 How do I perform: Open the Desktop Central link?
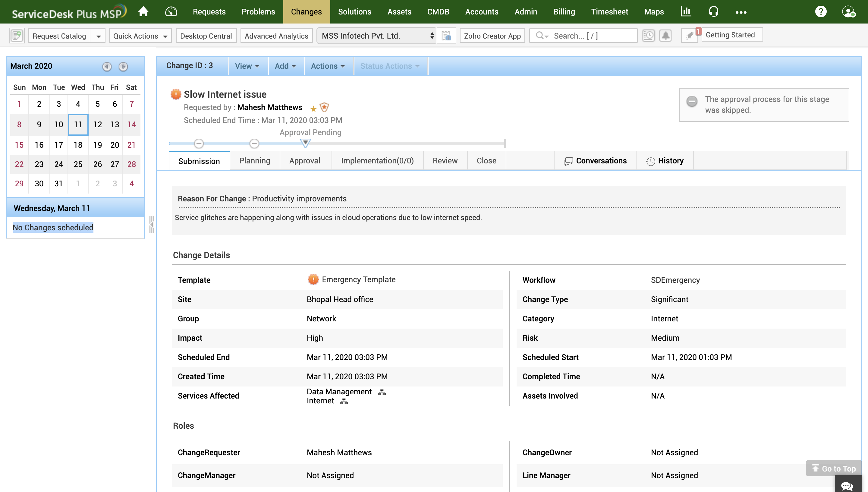point(206,36)
